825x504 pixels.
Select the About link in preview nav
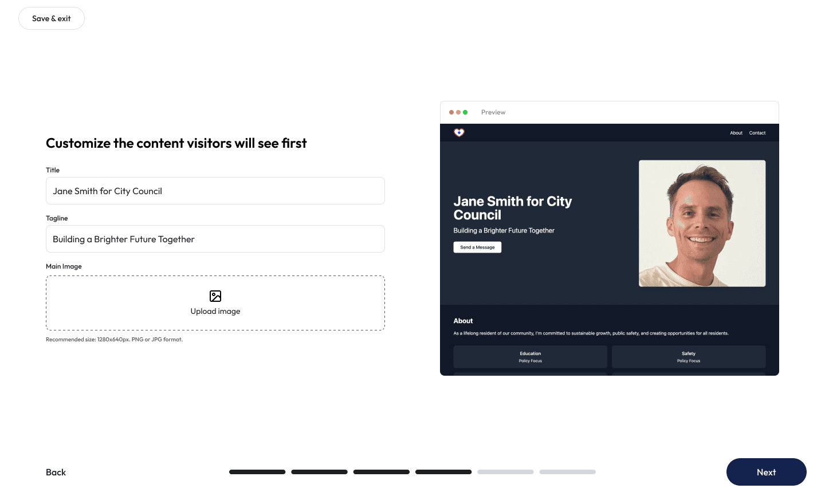[736, 133]
